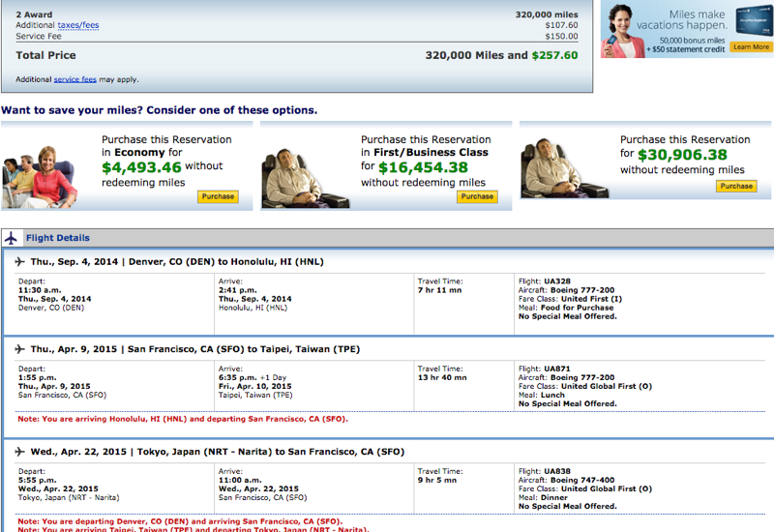Screen dimensions: 774x532
Task: Click the 6:35 p.m. +1 Day arrival time
Action: [x=253, y=377]
